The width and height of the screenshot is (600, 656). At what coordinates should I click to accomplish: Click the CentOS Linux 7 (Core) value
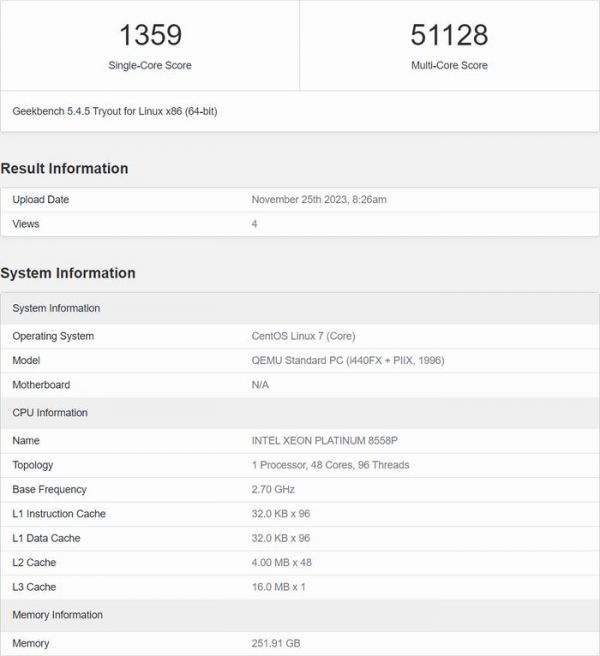point(303,336)
